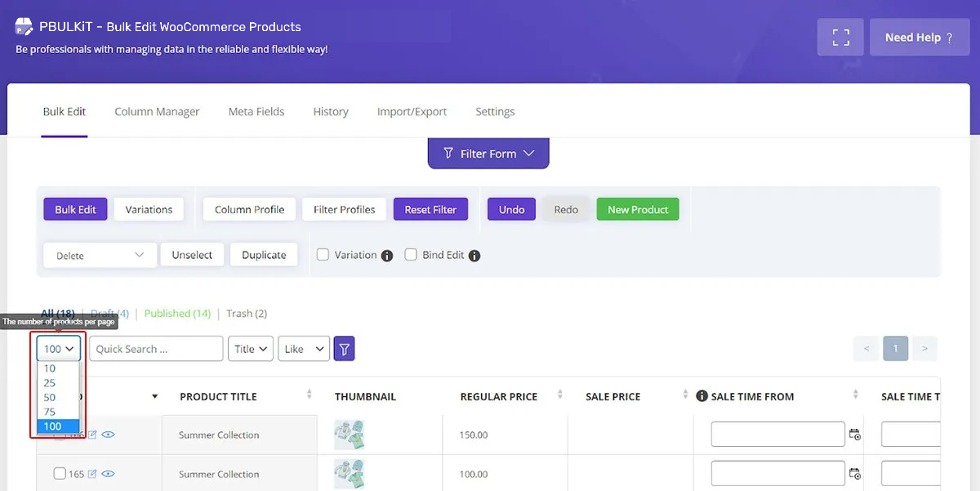
Task: Click the green New Product button
Action: point(637,210)
